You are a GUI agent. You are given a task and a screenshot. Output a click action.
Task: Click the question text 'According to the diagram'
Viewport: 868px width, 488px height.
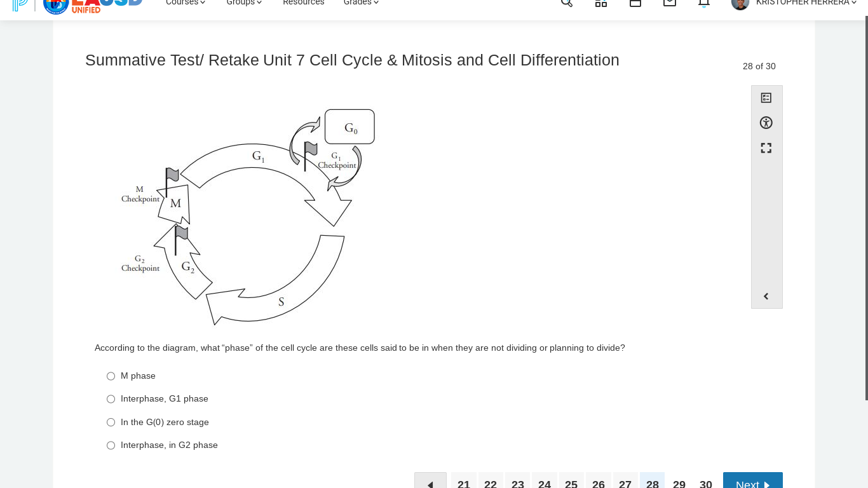360,348
